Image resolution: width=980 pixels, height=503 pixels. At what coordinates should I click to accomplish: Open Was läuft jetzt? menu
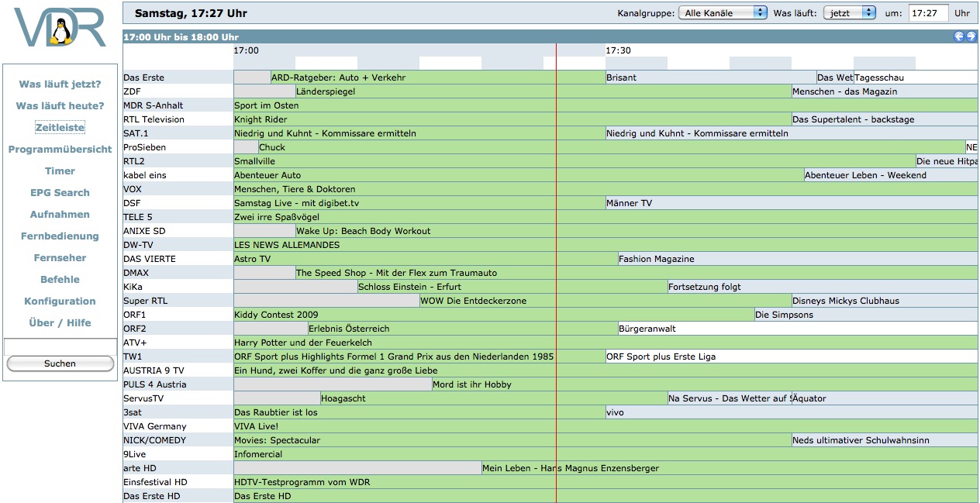(x=60, y=84)
